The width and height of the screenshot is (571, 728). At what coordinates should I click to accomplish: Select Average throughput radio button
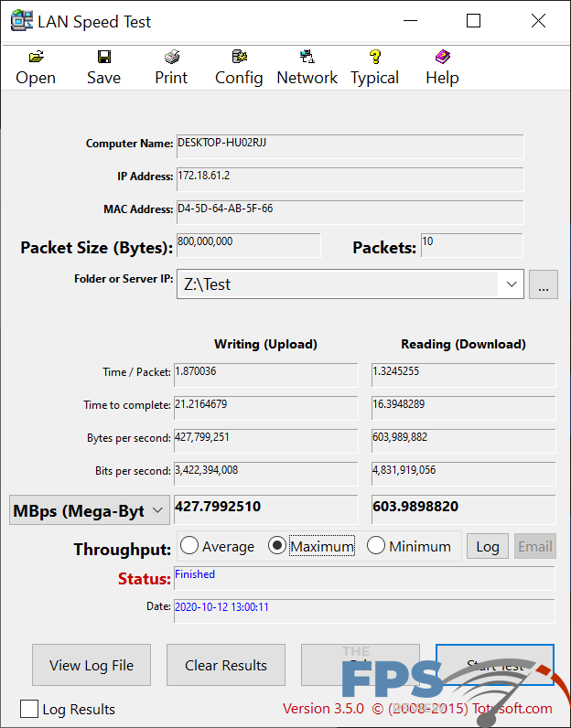pyautogui.click(x=189, y=545)
